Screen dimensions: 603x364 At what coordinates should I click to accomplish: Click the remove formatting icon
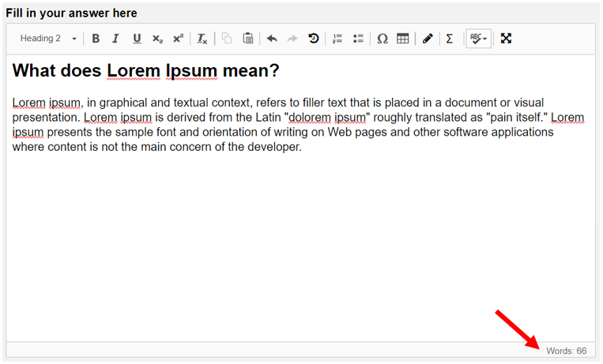click(x=202, y=39)
